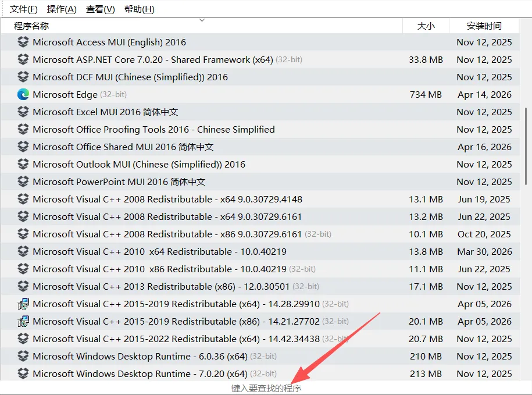Viewport: 532px width, 395px height.
Task: Select Microsoft PowerPoint MUI 2016 简体中文
Action: [x=119, y=182]
